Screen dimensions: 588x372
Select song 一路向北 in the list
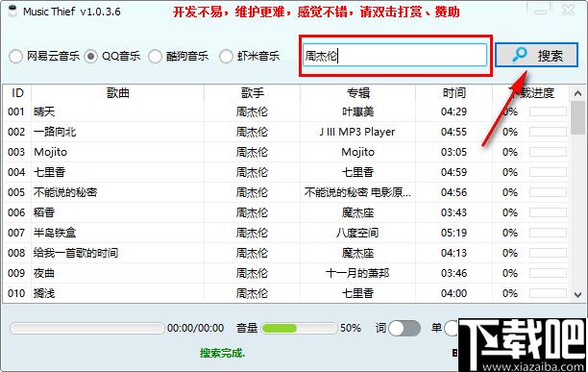coord(55,132)
